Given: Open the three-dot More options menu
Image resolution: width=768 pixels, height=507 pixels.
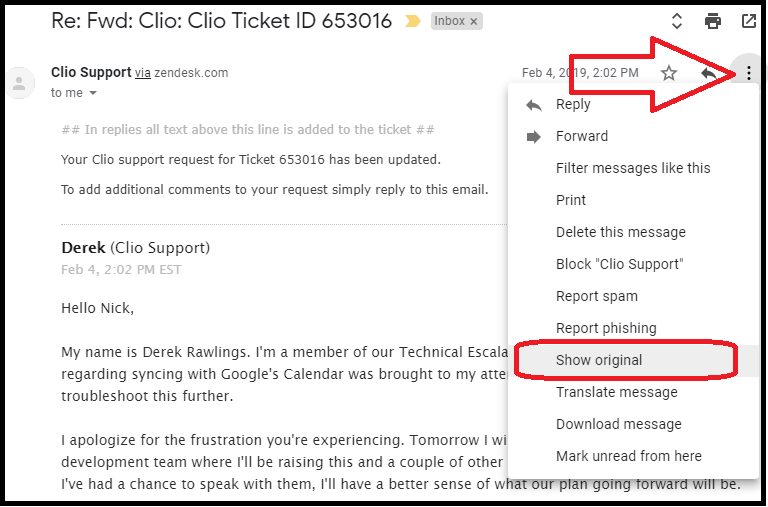Looking at the screenshot, I should point(748,73).
